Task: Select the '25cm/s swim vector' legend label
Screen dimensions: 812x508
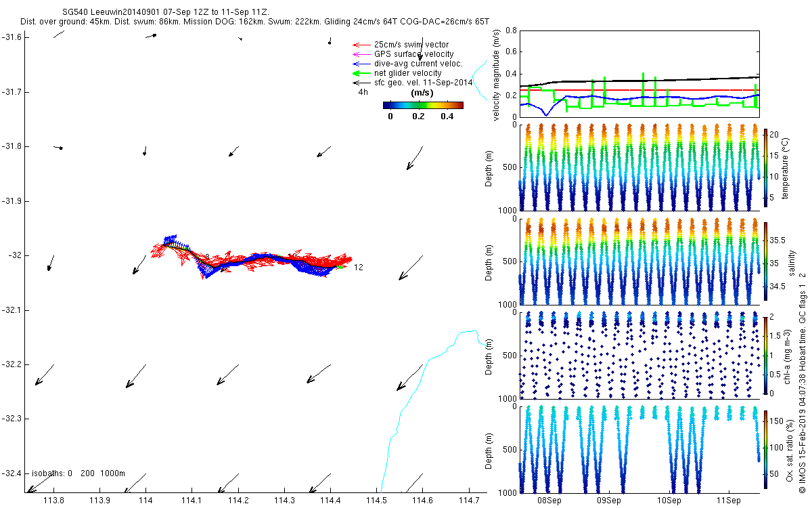Action: (x=411, y=45)
